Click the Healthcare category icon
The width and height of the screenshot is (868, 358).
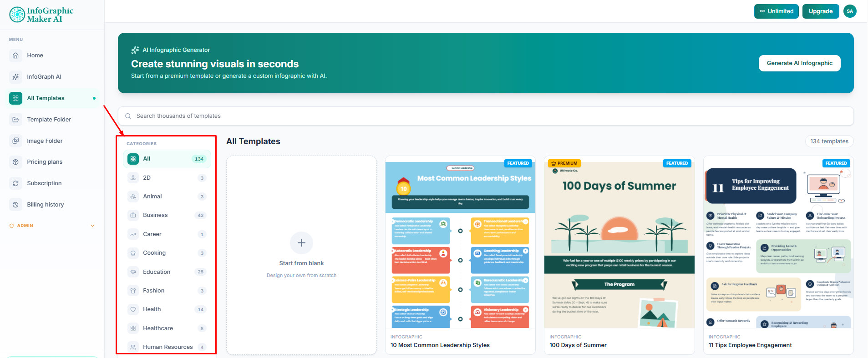click(133, 328)
